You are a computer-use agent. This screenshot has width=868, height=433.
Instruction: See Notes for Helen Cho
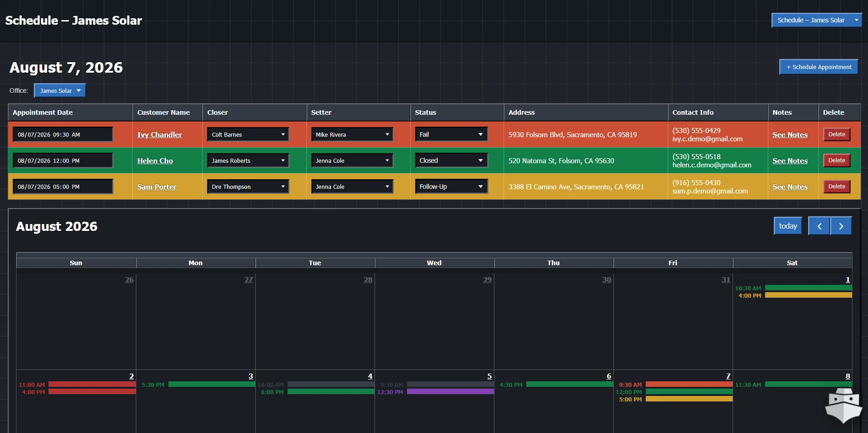pos(790,160)
